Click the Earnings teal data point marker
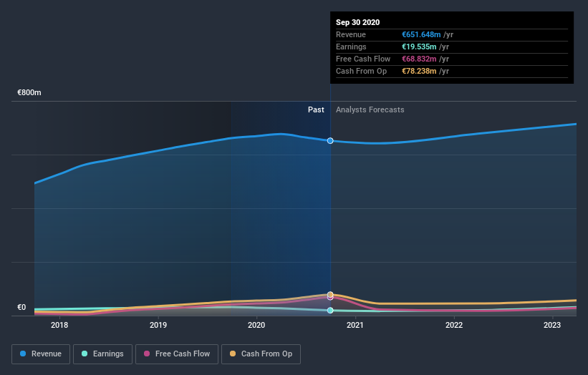This screenshot has height=375, width=588. [x=330, y=310]
